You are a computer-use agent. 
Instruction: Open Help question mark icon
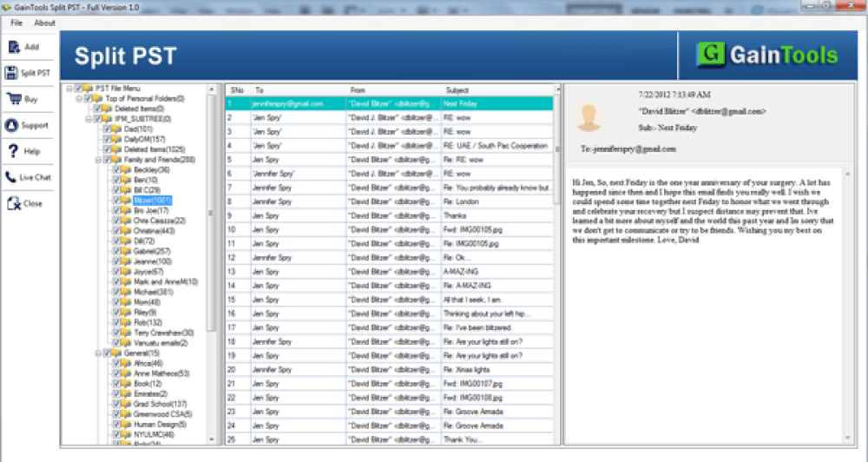[x=13, y=151]
